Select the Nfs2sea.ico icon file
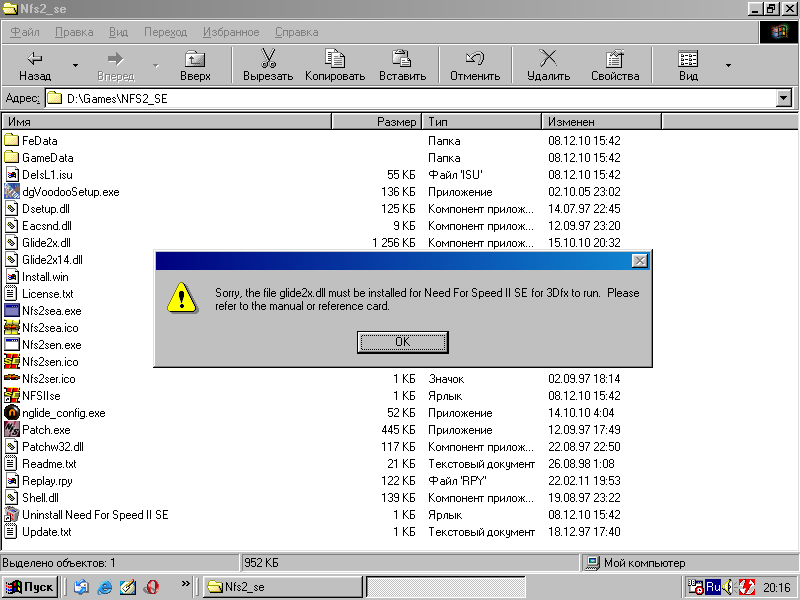The image size is (800, 600). 11,328
